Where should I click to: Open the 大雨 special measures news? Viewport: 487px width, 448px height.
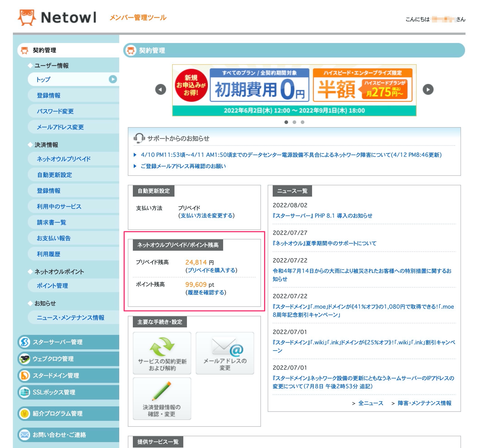tap(362, 275)
